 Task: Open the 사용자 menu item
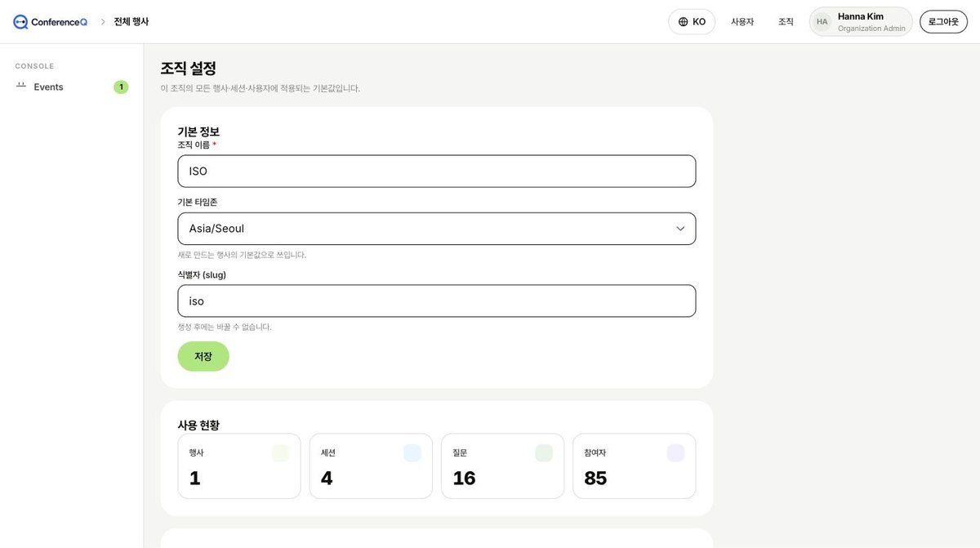tap(742, 22)
